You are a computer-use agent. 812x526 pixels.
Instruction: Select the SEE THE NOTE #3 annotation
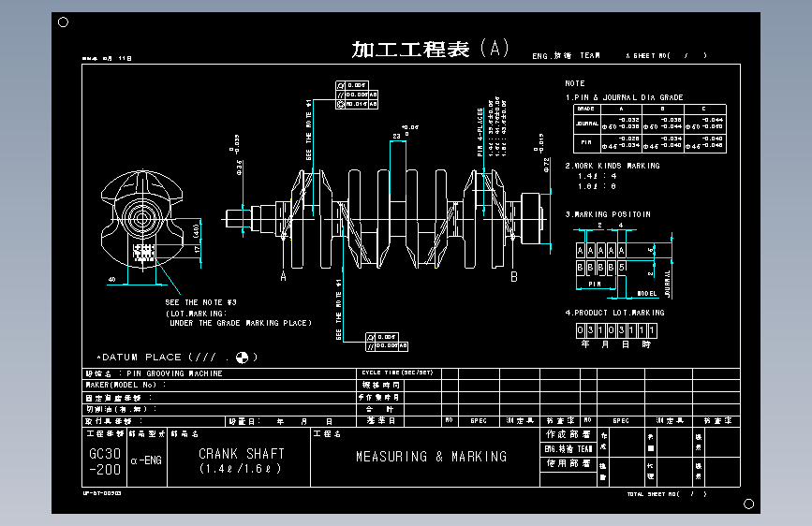[x=201, y=302]
